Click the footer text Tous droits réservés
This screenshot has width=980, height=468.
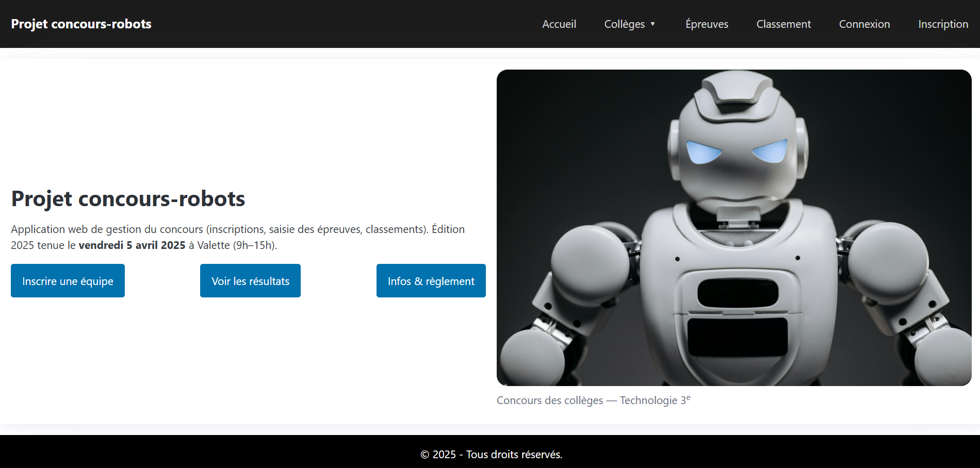514,455
